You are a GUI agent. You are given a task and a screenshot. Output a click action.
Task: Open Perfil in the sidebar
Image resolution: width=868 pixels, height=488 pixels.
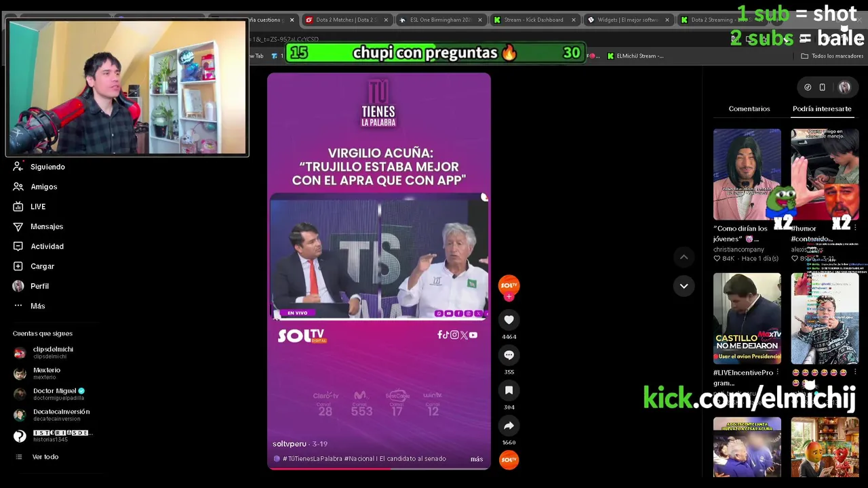[x=31, y=286]
